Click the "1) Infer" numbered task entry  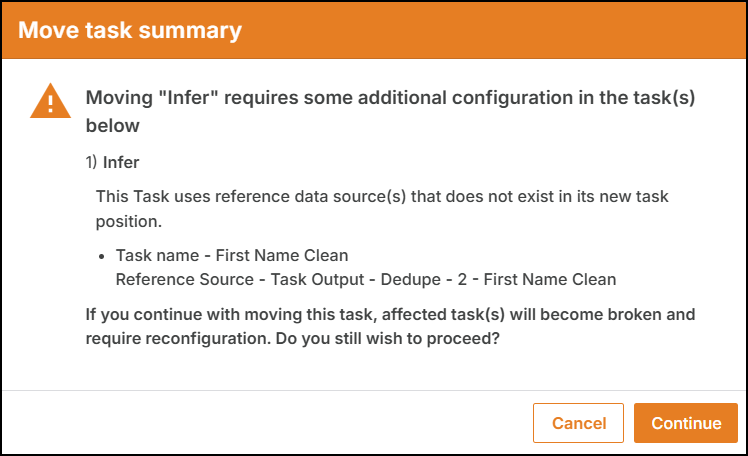pyautogui.click(x=113, y=162)
